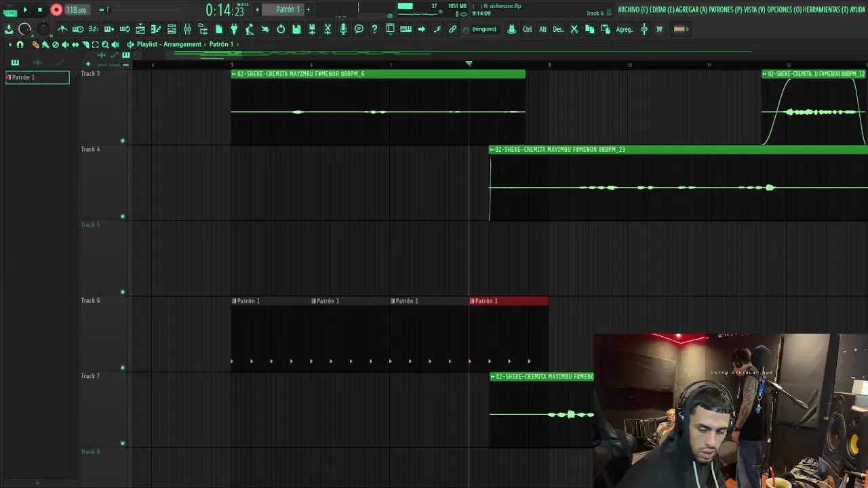Click the Play button in transport
Screen dimensions: 868x488
point(25,9)
